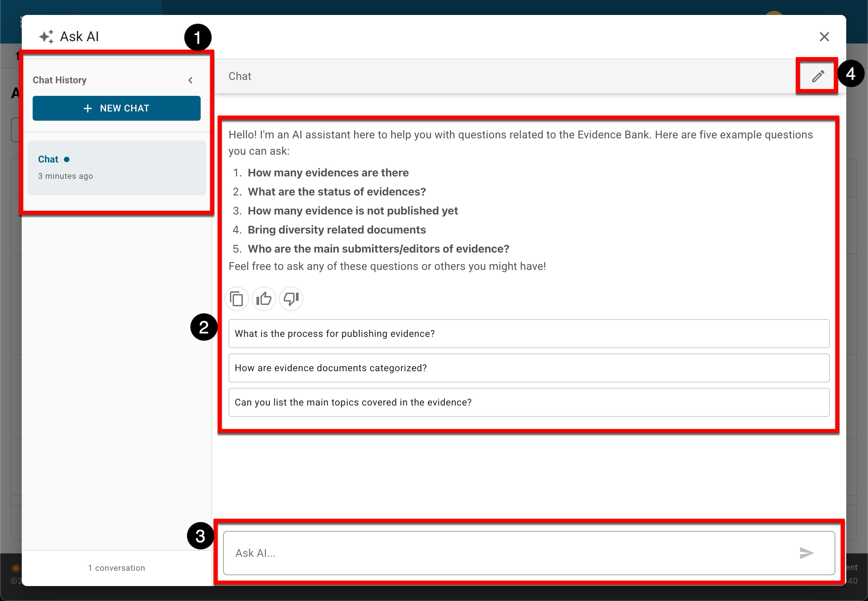Click the plus icon on NEW CHAT

pyautogui.click(x=88, y=108)
